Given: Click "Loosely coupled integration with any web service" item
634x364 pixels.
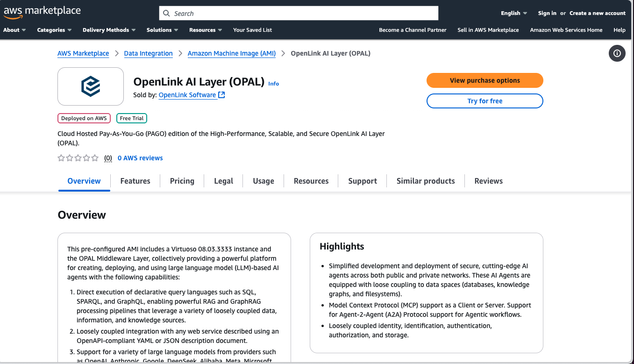Looking at the screenshot, I should tap(178, 336).
